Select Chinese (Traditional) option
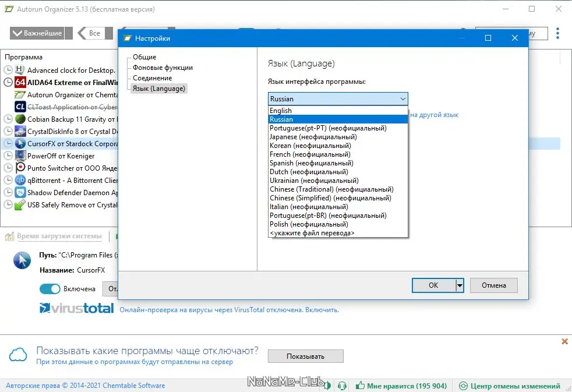572x392 pixels. click(x=338, y=189)
